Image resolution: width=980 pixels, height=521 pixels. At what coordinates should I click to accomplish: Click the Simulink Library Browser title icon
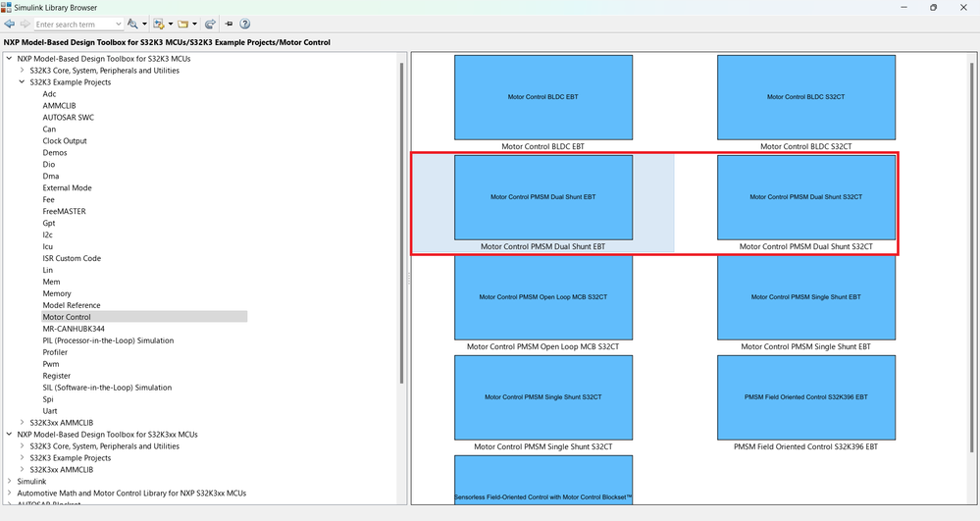(x=6, y=7)
